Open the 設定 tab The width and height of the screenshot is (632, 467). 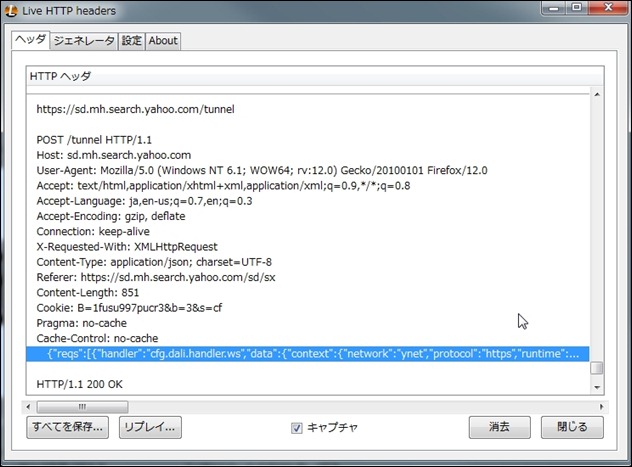pos(132,41)
